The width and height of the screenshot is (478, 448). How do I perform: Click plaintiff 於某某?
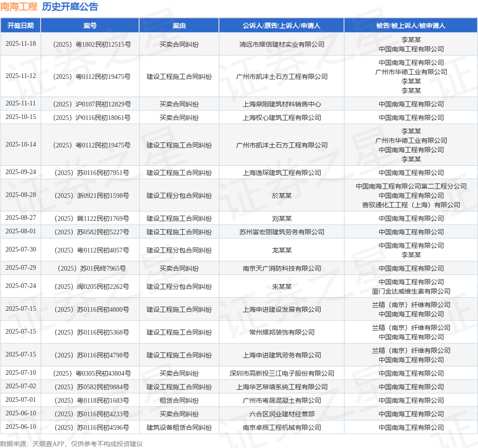[x=281, y=196]
